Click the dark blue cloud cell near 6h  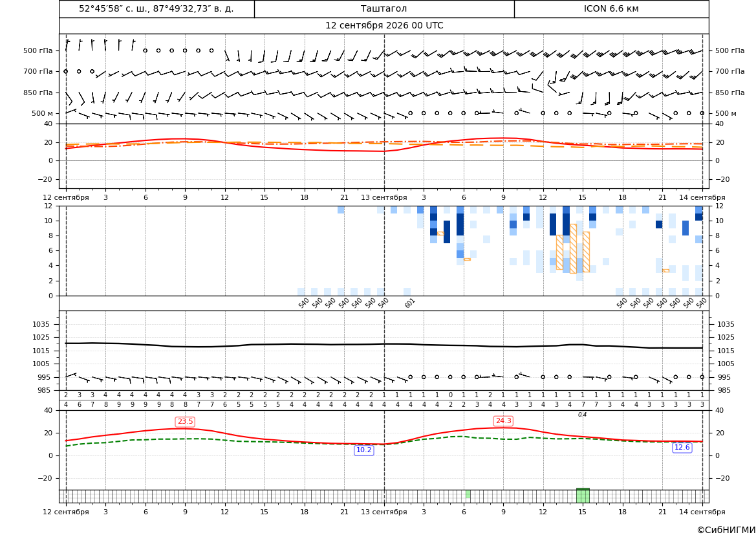[x=460, y=224]
